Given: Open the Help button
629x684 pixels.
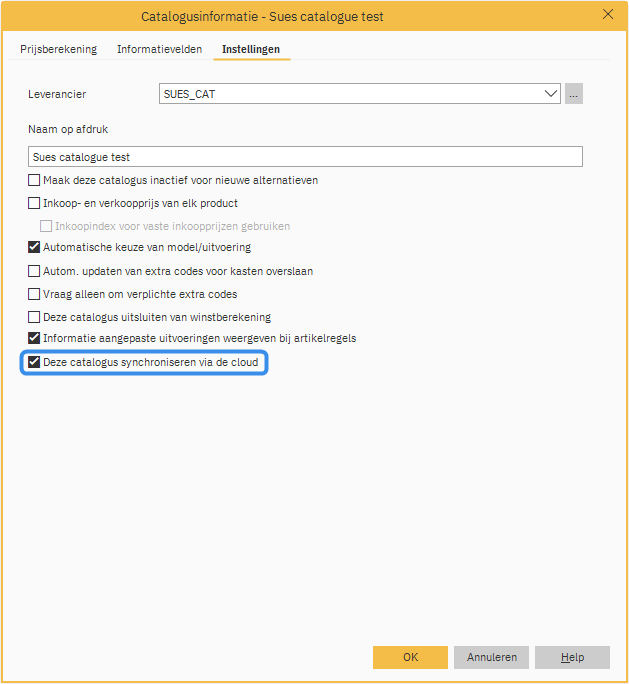Looking at the screenshot, I should [x=572, y=657].
